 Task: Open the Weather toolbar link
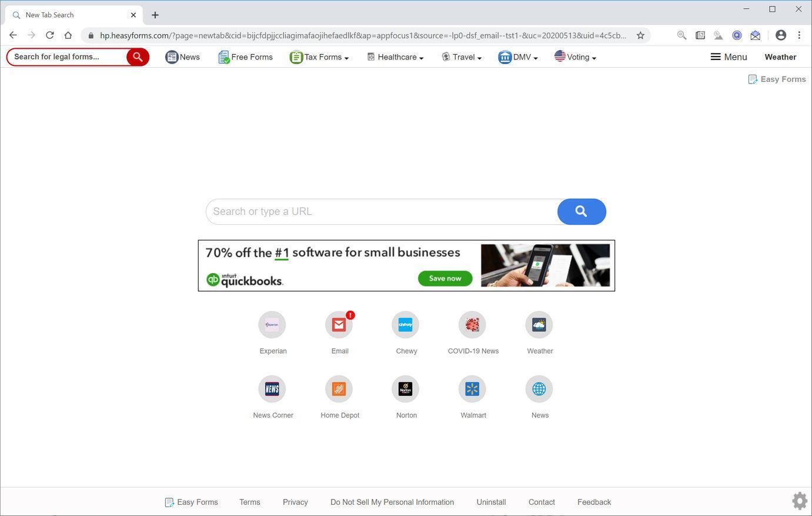click(x=780, y=57)
